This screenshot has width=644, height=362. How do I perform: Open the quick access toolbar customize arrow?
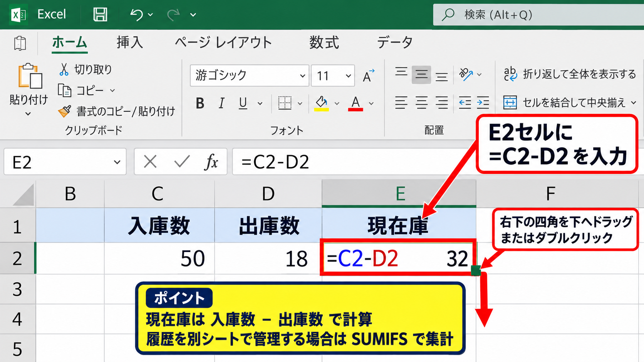pos(193,15)
